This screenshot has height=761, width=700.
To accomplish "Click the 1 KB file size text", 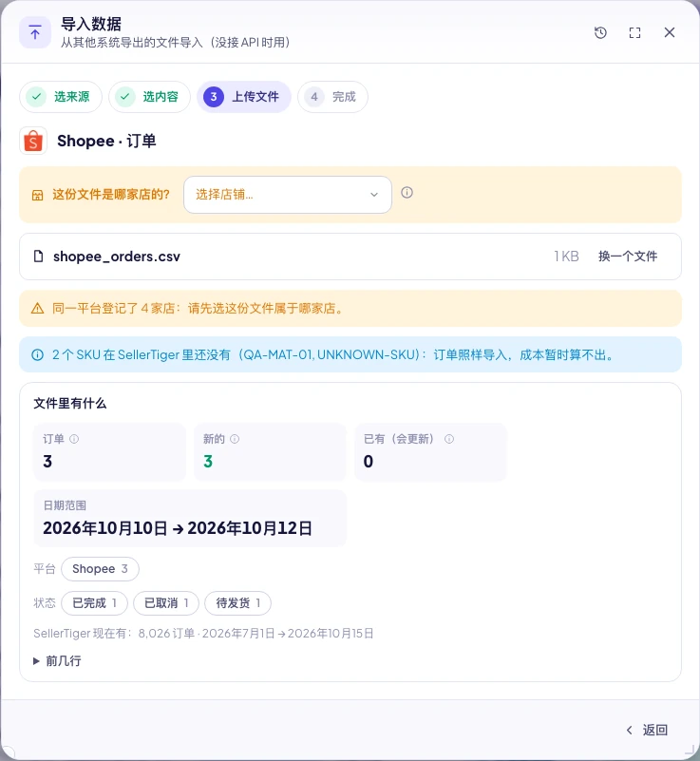I will pyautogui.click(x=567, y=257).
